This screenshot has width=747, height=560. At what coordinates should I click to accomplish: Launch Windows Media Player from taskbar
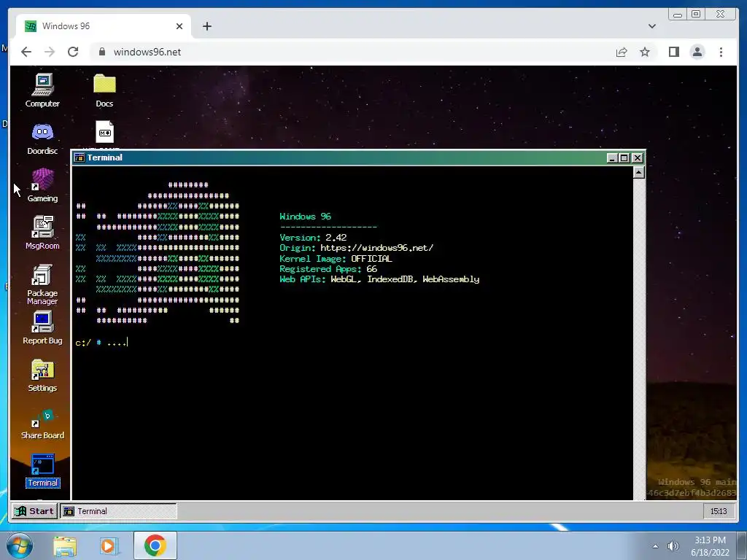pos(108,546)
